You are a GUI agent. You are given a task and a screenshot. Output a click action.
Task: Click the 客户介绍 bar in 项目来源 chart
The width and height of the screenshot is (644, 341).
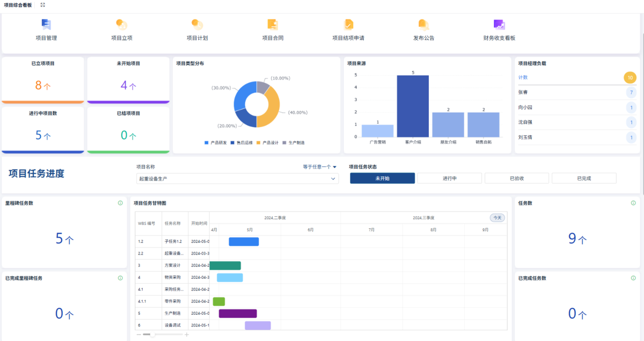[413, 106]
